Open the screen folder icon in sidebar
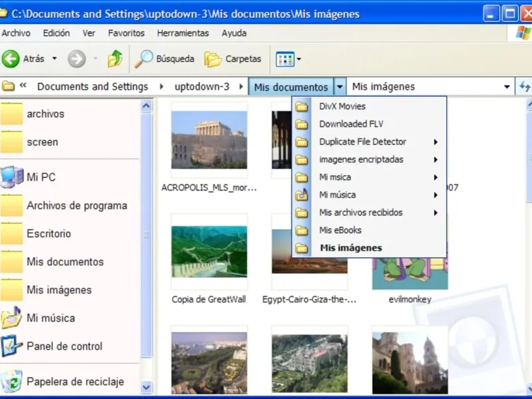This screenshot has width=532, height=399. coord(11,142)
